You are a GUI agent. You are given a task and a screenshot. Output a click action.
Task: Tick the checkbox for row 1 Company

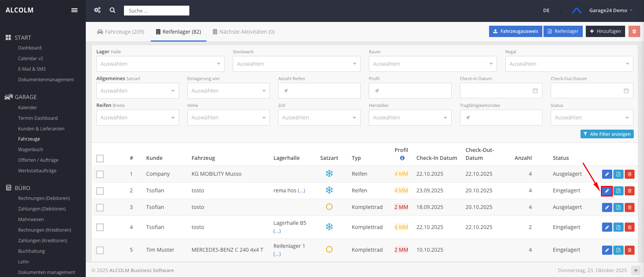click(100, 174)
